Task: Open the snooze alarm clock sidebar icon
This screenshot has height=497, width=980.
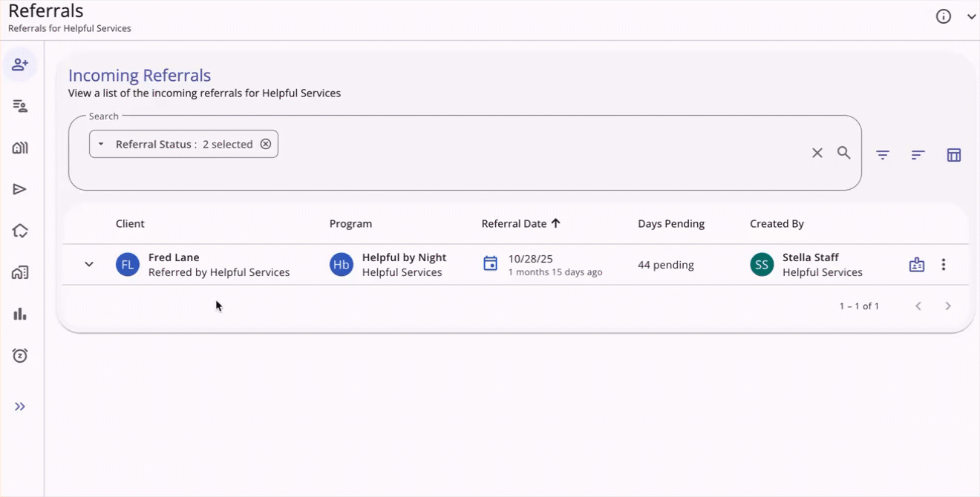Action: point(20,355)
